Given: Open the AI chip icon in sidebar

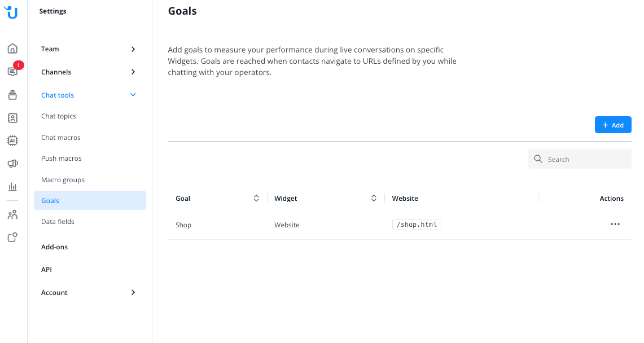Looking at the screenshot, I should pyautogui.click(x=12, y=140).
